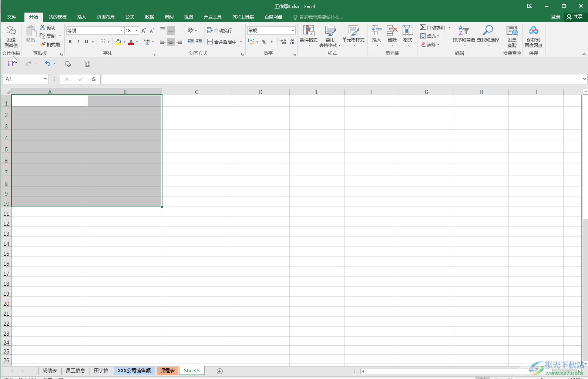Switch to Page Layout (页面布局) tab
Screen dimensions: 588x379
(105, 17)
